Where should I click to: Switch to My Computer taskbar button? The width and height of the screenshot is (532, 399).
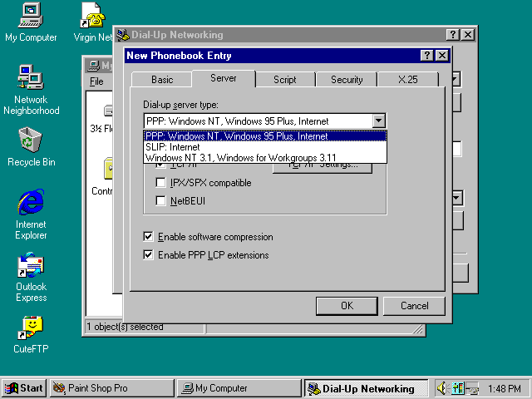[x=239, y=388]
